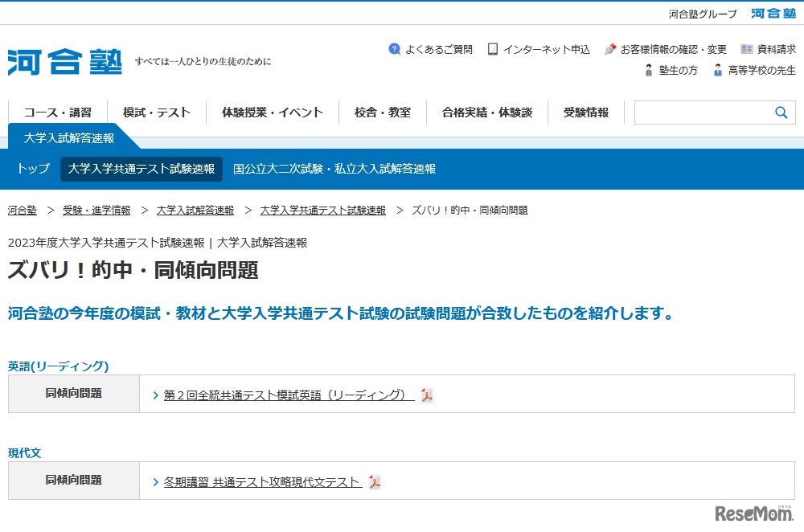
Task: Click 河合塾グループ text in top bar
Action: tap(703, 14)
